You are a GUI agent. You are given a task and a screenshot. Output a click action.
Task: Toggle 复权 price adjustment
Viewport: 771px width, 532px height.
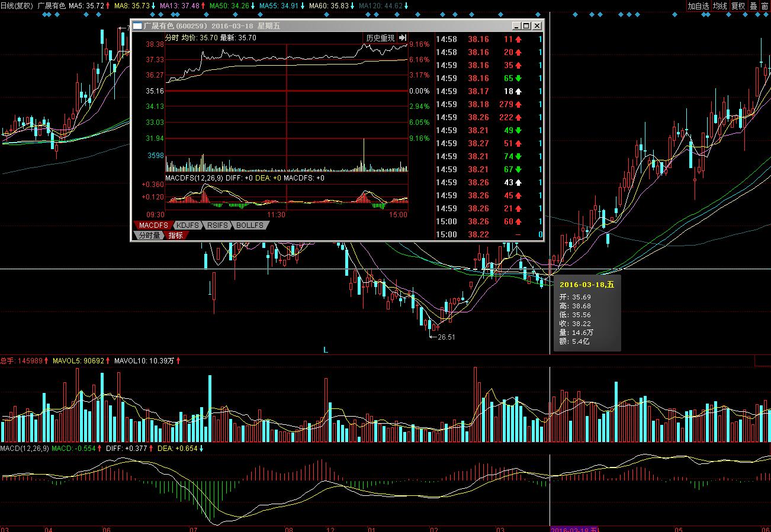click(x=738, y=6)
